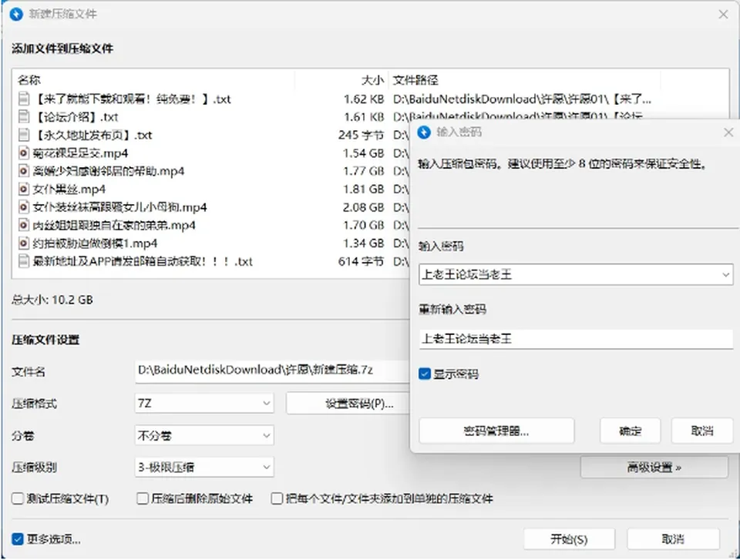Close the 输入密码 dialog with its X

coord(728,132)
